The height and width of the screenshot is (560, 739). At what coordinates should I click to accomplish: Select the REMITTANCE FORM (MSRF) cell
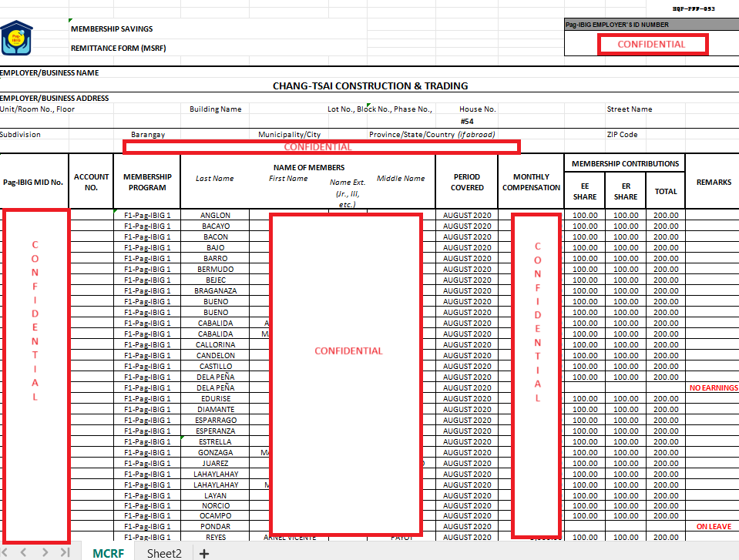pyautogui.click(x=119, y=48)
